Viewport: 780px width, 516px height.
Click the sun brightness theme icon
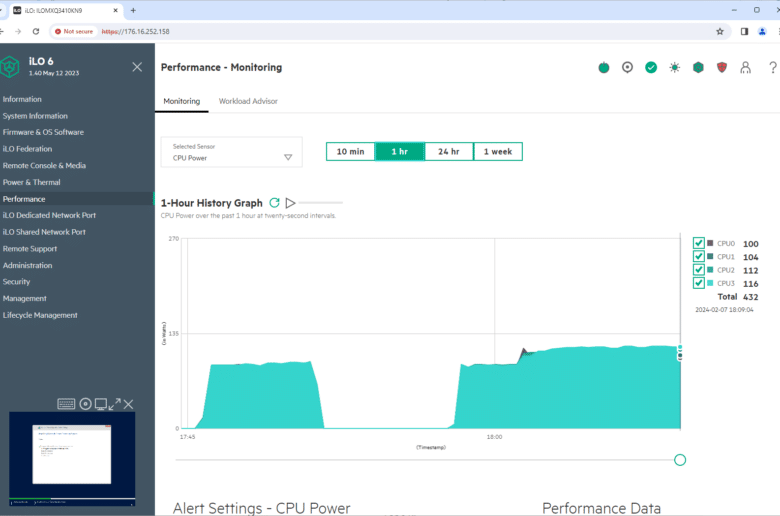point(675,67)
